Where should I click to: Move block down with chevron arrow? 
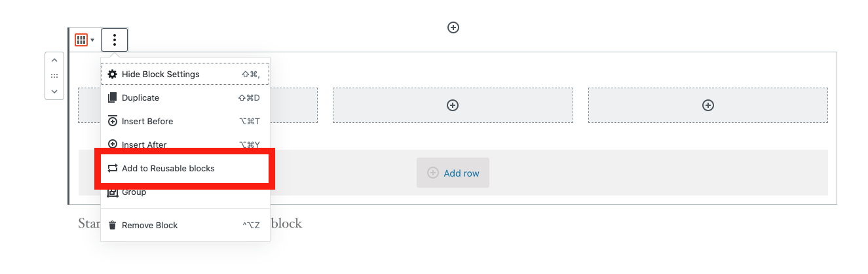54,92
